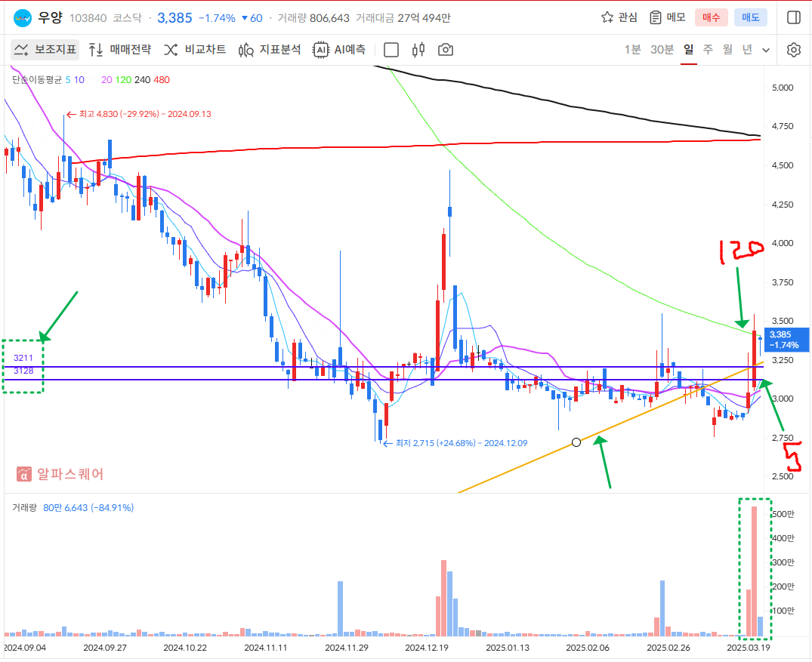This screenshot has width=812, height=662.
Task: Click the 5,000 price axis label
Action: pos(783,88)
